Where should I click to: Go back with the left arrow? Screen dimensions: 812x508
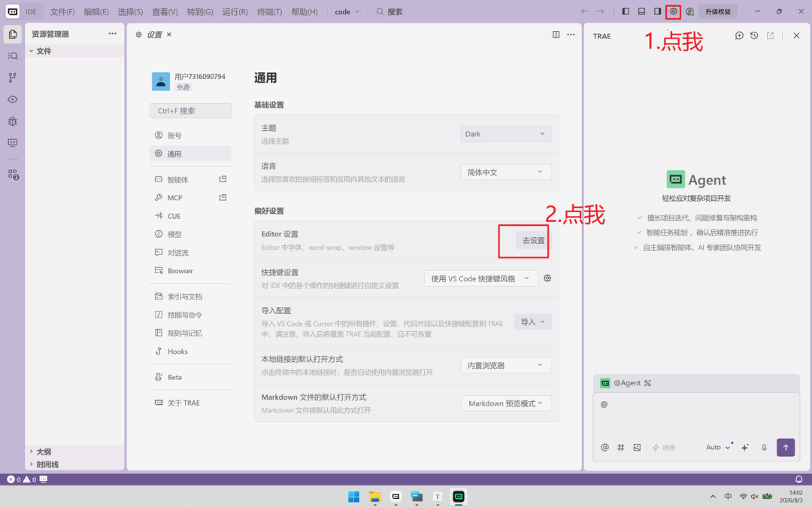(585, 11)
